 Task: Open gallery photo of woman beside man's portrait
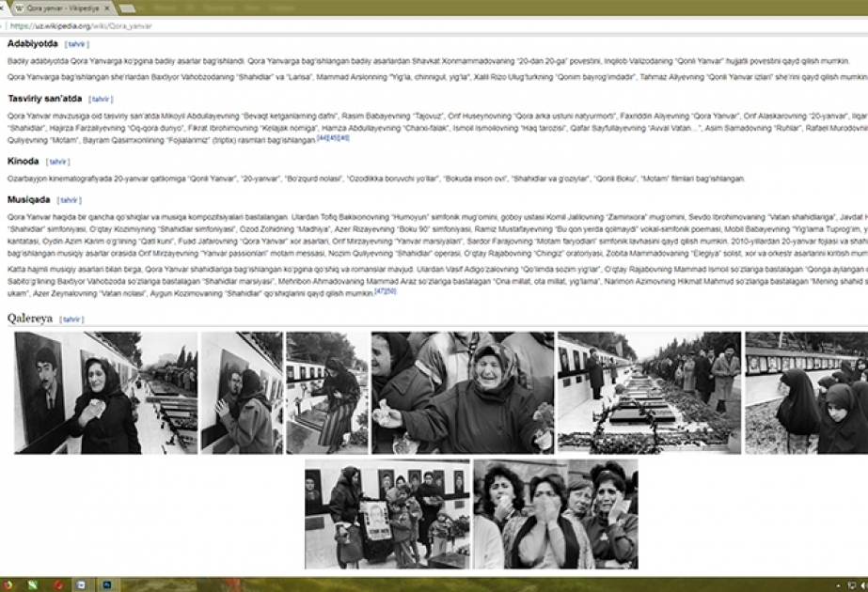[x=105, y=393]
